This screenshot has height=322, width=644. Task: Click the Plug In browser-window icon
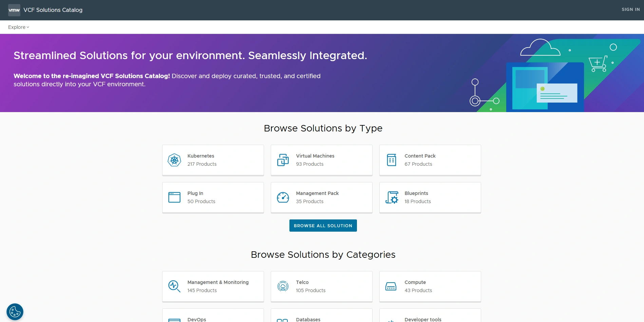pyautogui.click(x=174, y=197)
